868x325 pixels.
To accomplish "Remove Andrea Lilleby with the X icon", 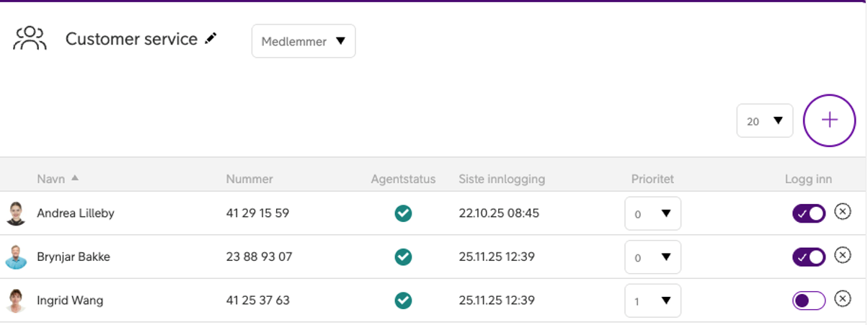I will tap(842, 212).
